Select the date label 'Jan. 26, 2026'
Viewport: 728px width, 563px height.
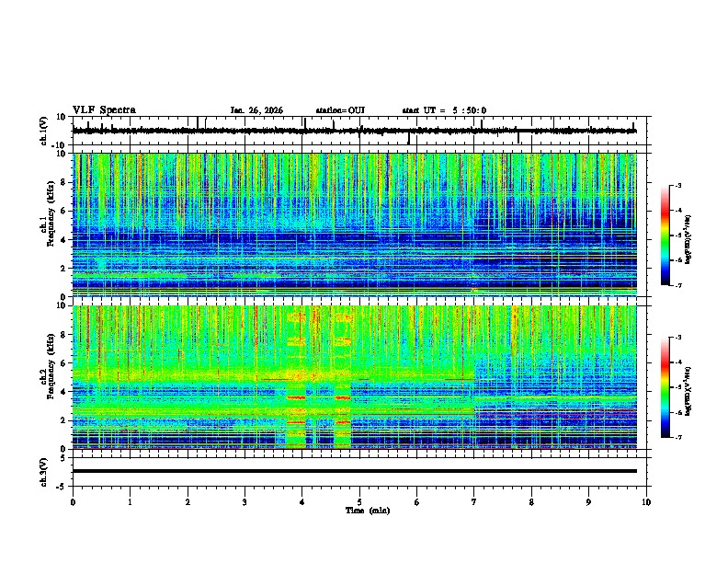tap(256, 110)
